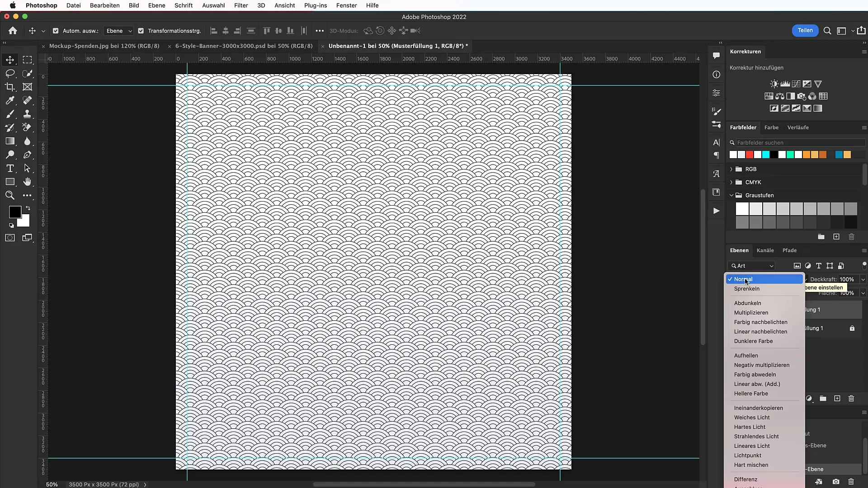
Task: Open the Properties panel icon
Action: pos(717,93)
